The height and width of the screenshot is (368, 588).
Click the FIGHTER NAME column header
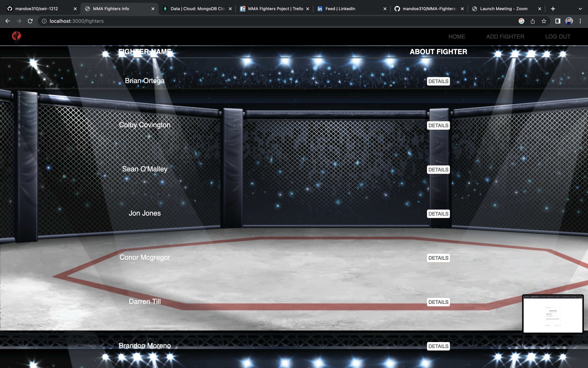pyautogui.click(x=145, y=52)
